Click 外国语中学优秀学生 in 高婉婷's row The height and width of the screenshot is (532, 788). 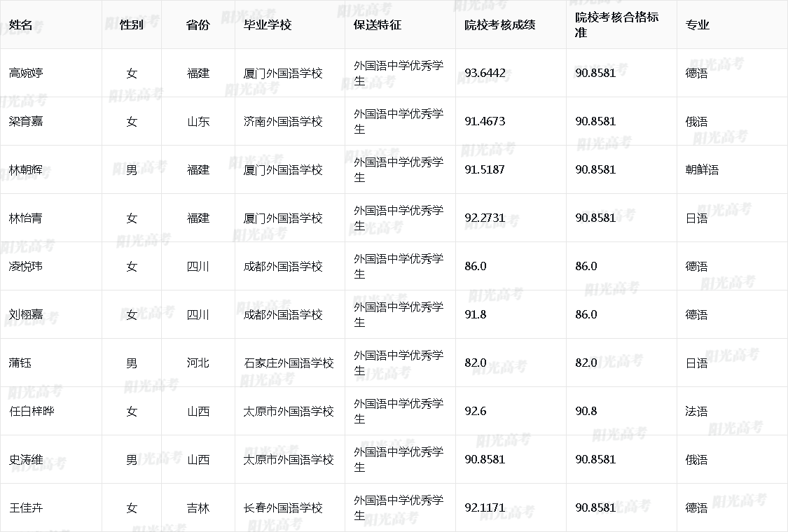click(399, 73)
